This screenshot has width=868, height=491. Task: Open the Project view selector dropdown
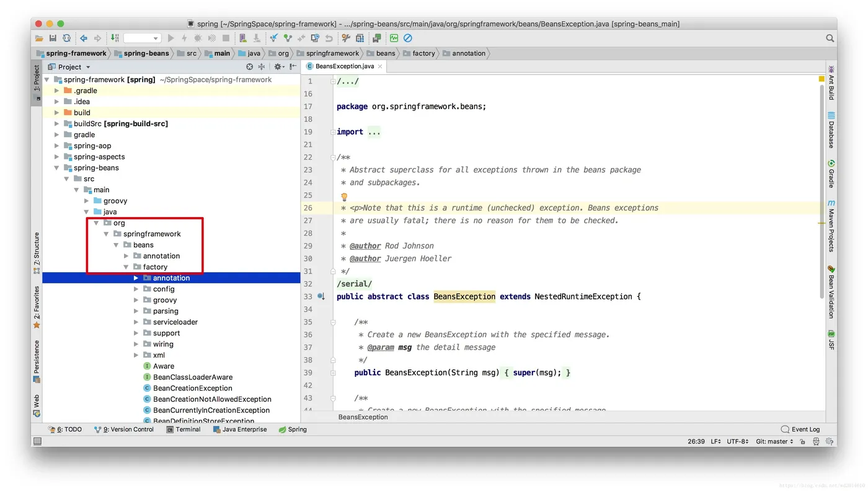pyautogui.click(x=69, y=67)
